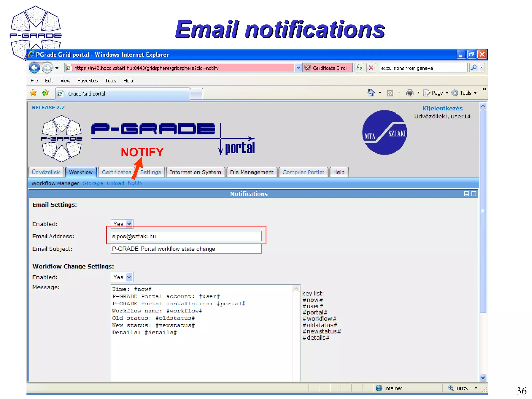Open the Edit menu

pos(49,81)
